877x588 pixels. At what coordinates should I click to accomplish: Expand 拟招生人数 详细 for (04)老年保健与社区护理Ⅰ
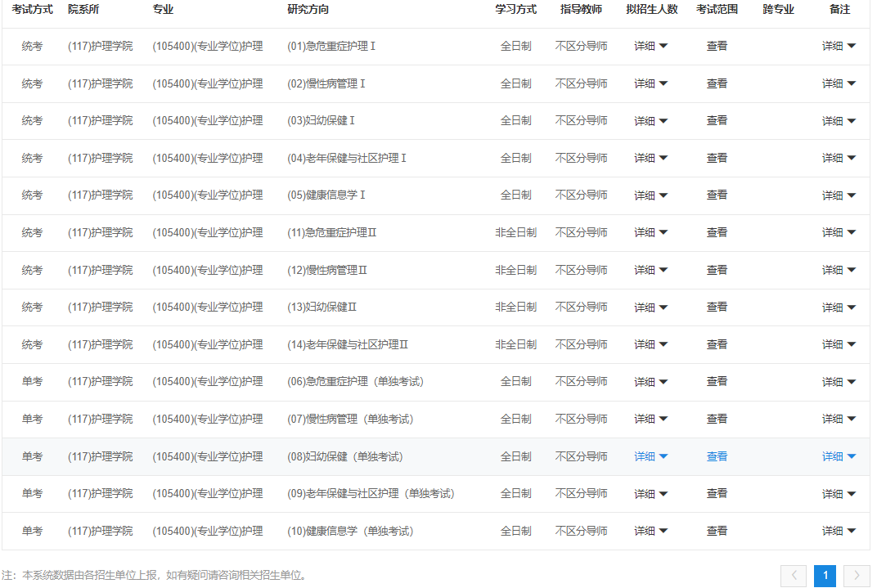[x=650, y=158]
